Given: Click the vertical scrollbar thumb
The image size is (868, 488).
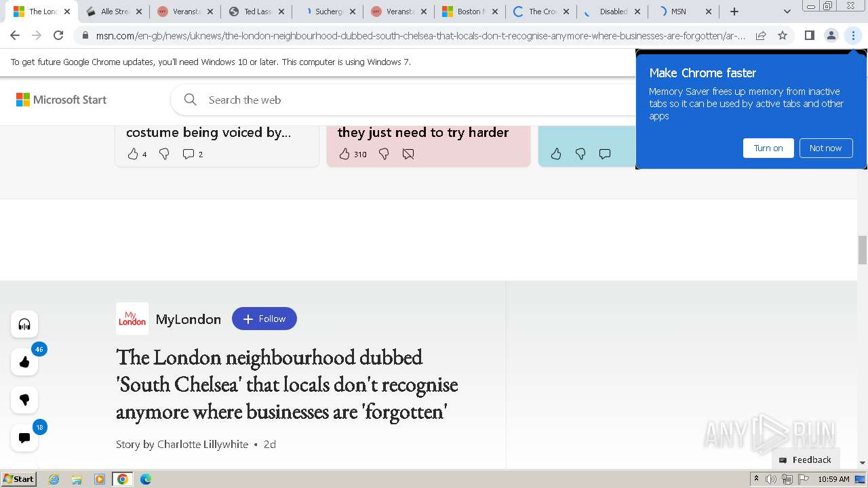Looking at the screenshot, I should click(863, 250).
